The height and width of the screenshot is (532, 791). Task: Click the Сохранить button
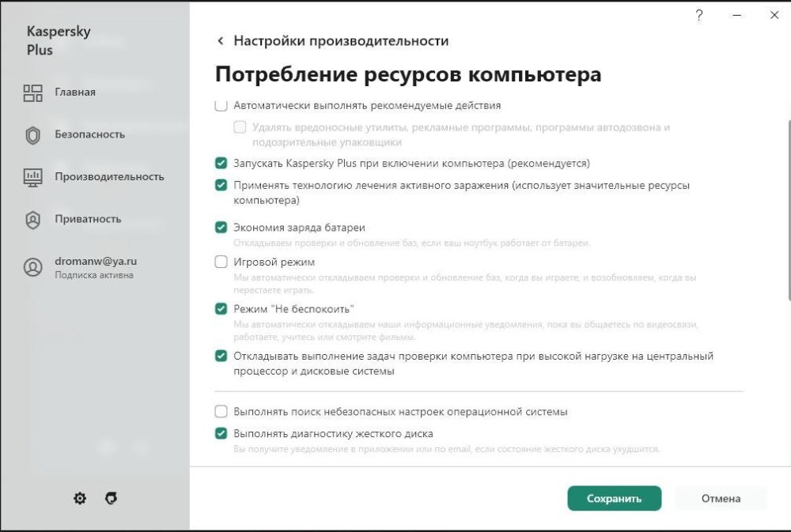click(x=615, y=499)
